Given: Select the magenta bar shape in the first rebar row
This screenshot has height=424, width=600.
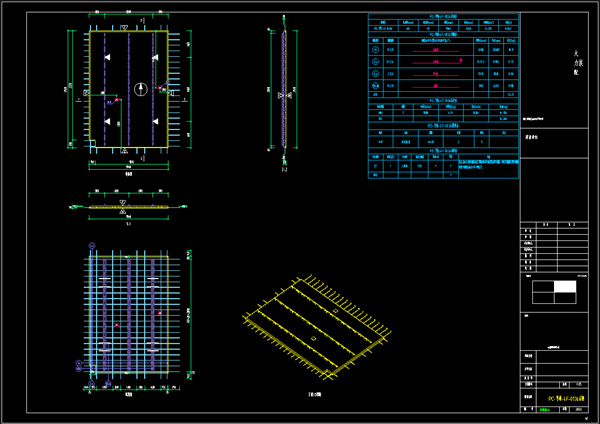Looking at the screenshot, I should 435,51.
